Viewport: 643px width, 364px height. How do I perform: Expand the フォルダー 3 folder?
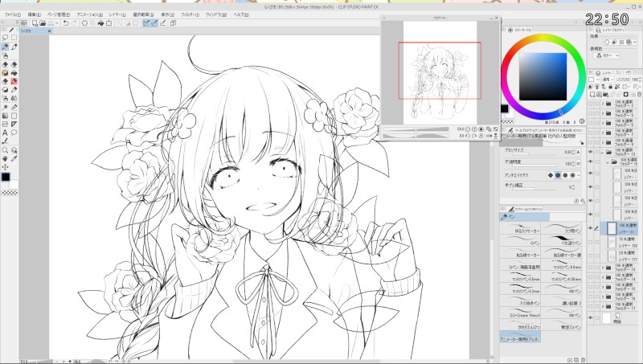pyautogui.click(x=603, y=113)
